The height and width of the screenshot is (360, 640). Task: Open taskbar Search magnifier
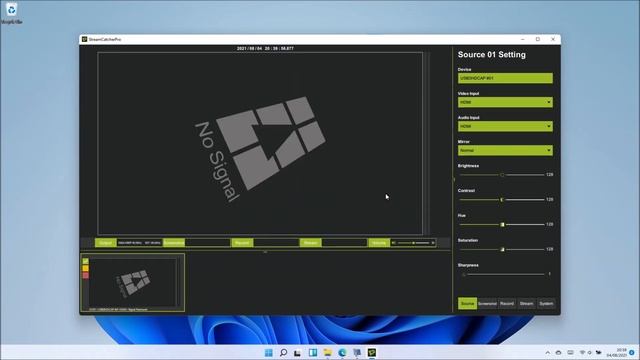283,353
